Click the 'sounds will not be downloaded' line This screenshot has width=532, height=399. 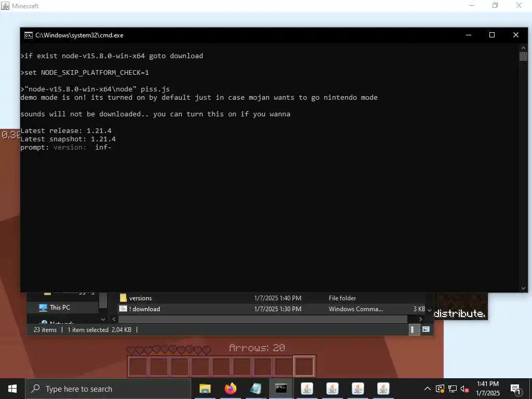coord(155,114)
